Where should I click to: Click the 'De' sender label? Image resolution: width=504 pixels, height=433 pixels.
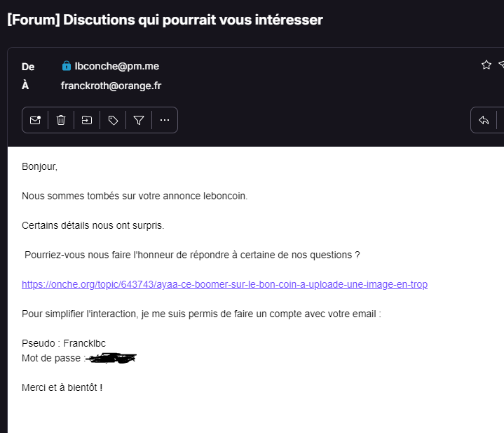(x=28, y=67)
